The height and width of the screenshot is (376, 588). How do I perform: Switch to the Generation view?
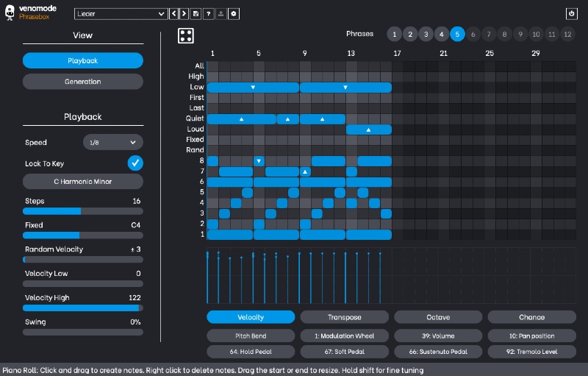pos(83,82)
